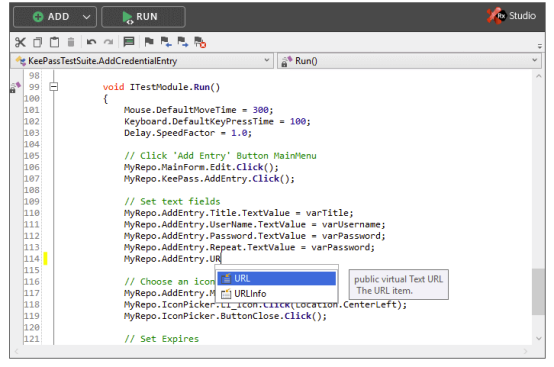Viewport: 554px width, 367px height.
Task: Click the Undo arrow icon
Action: tap(92, 42)
